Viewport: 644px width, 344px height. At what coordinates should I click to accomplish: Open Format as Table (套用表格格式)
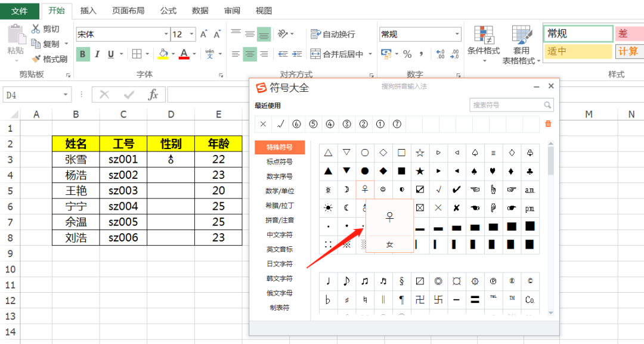pos(521,45)
